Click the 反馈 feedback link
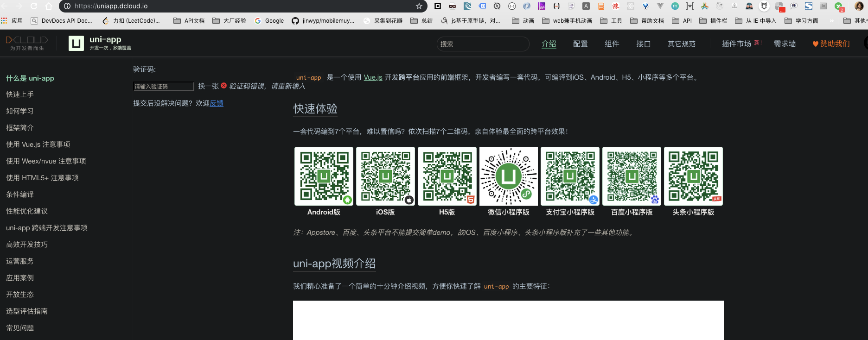Screen dimensions: 868x340 tap(217, 103)
